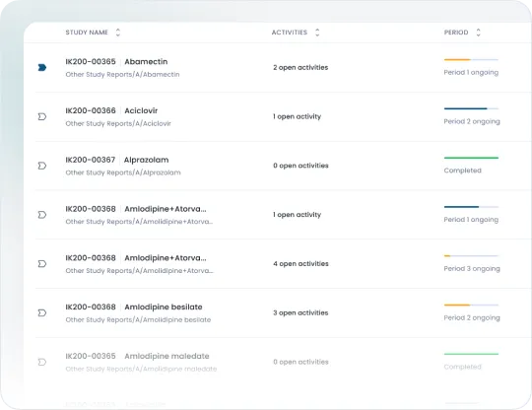Select path Other Study Reports/A/Aciclovir
Screen dimensions: 532x410
click(118, 123)
